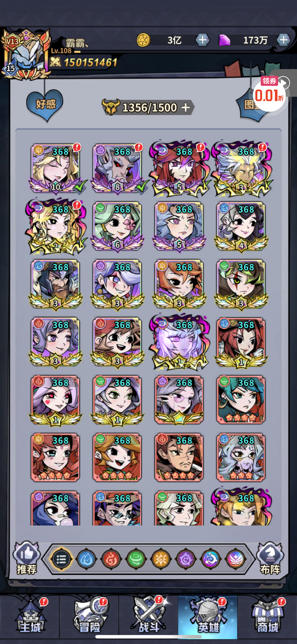Add purple gems with plus button
Image resolution: width=297 pixels, height=644 pixels.
click(283, 40)
